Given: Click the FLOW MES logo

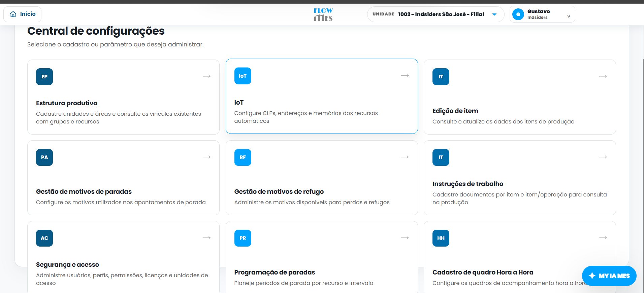Looking at the screenshot, I should tap(323, 14).
